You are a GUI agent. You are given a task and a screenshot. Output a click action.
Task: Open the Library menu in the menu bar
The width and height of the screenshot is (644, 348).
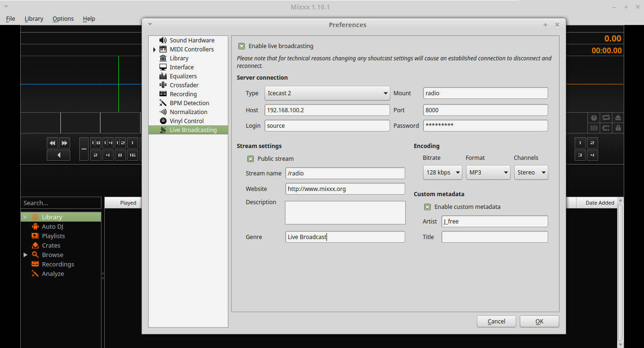34,19
